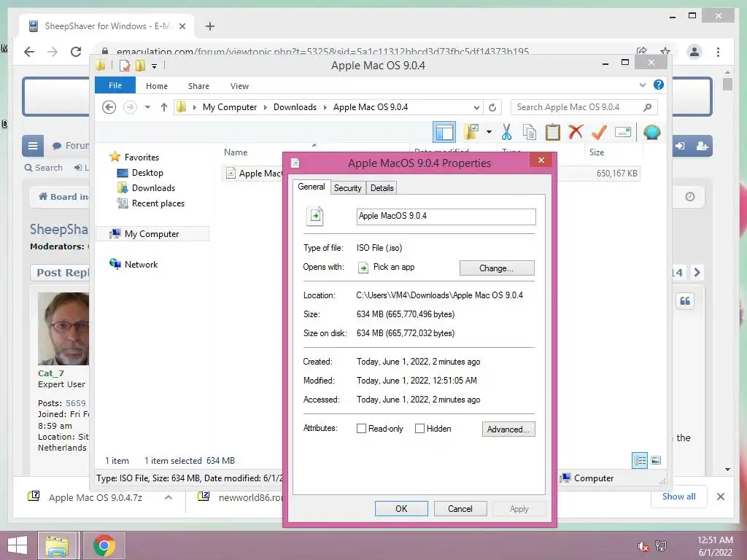
Task: Click the orange checkmark Properties icon
Action: point(599,132)
